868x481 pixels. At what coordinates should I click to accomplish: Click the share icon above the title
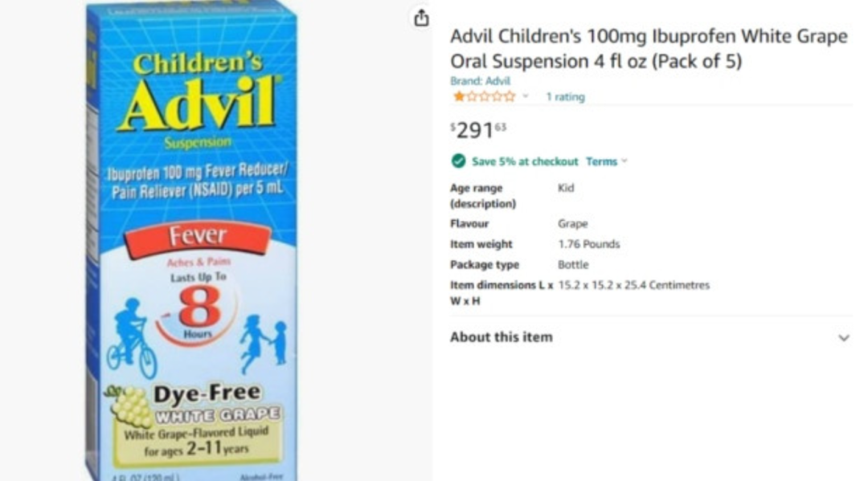point(421,18)
